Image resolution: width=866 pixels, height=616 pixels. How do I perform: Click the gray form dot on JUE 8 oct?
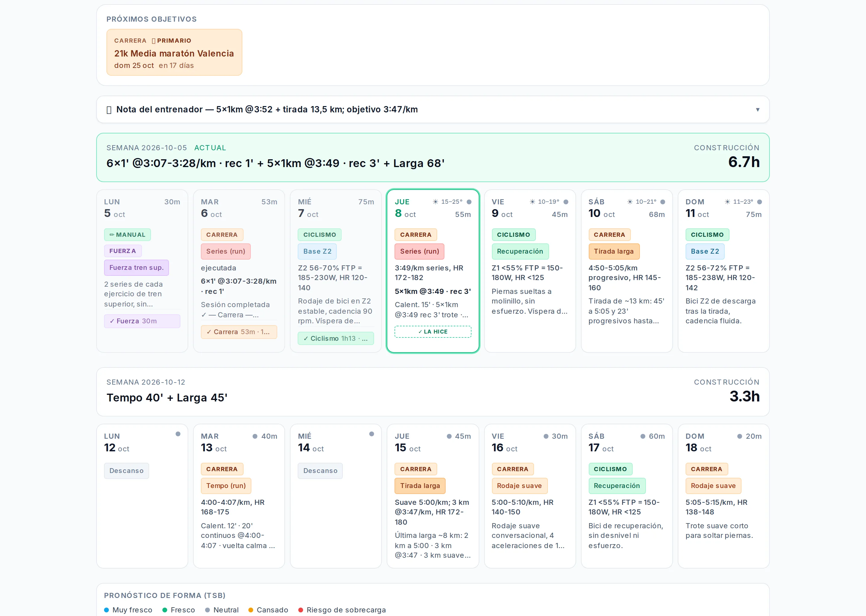pos(469,202)
